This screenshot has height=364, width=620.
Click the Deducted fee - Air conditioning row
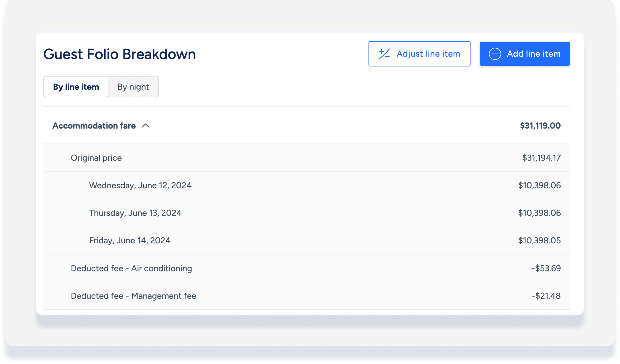click(131, 268)
